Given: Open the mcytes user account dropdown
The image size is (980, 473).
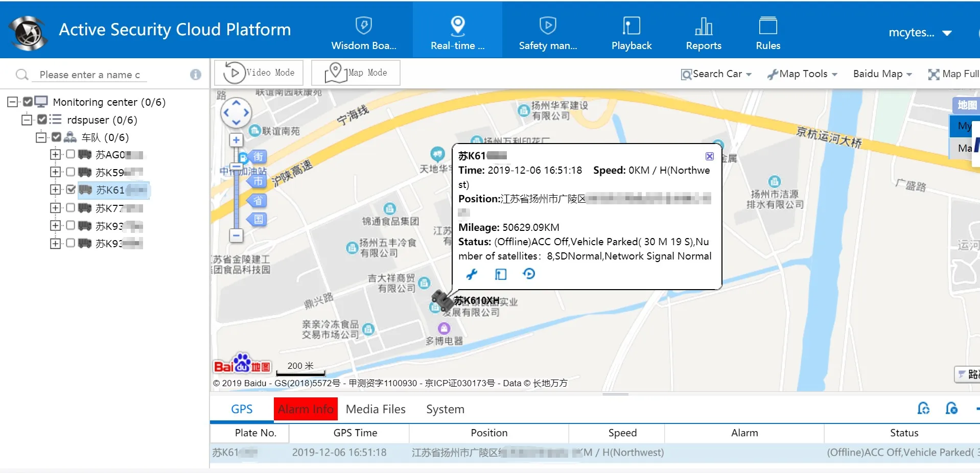Looking at the screenshot, I should [x=920, y=33].
